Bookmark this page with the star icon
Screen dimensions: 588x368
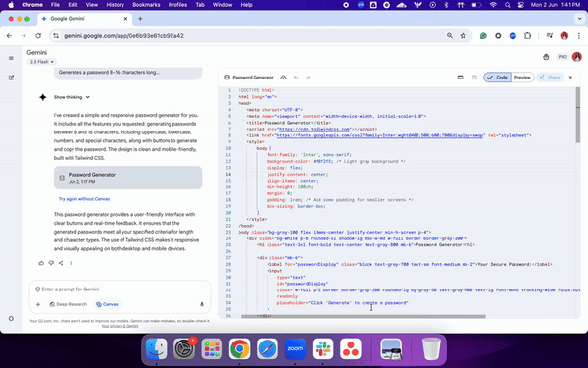tap(464, 36)
